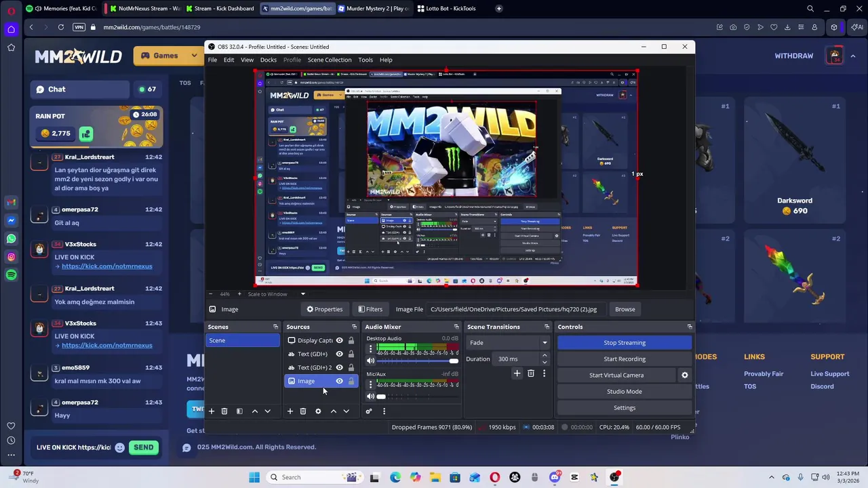Mute Mic/Aux speaker icon
868x488 pixels.
pos(370,396)
